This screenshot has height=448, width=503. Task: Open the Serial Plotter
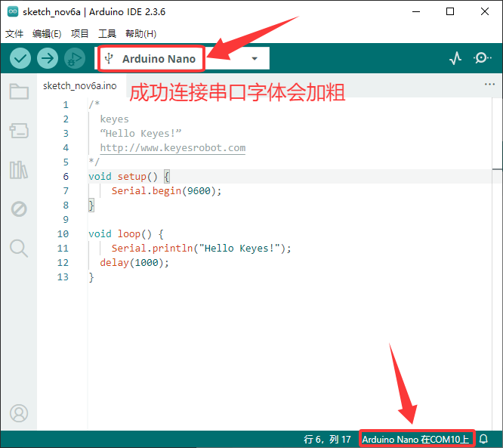click(455, 58)
